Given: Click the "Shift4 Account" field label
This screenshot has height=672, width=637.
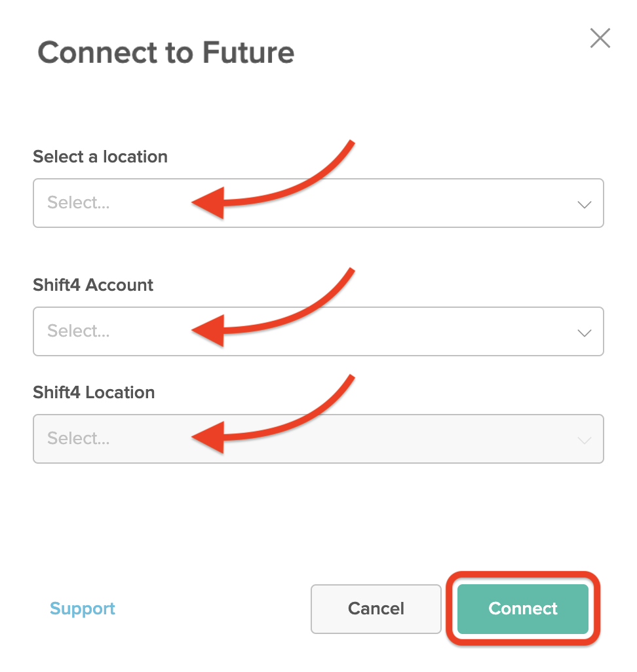Looking at the screenshot, I should point(93,286).
